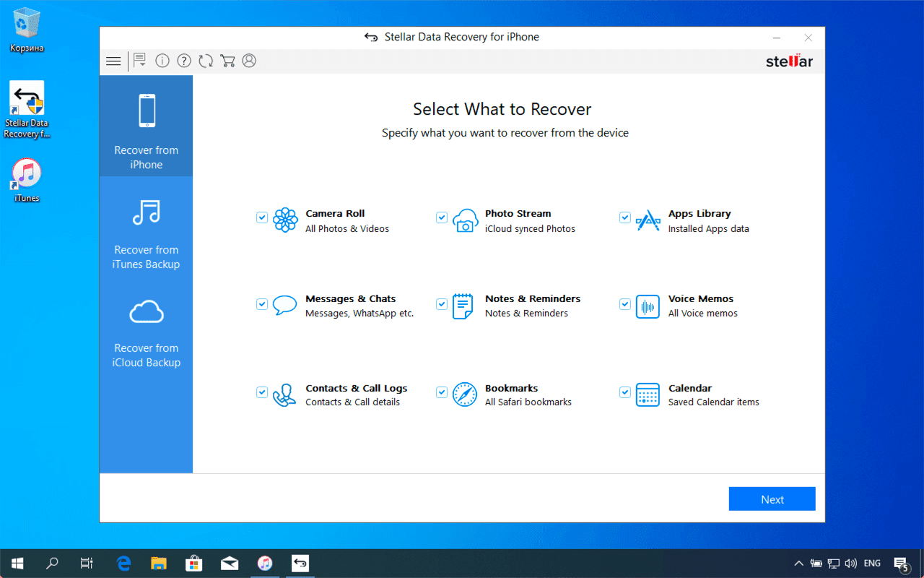Click the "iCloud synced Photos" description text
Screen dimensions: 924x578
click(x=531, y=229)
